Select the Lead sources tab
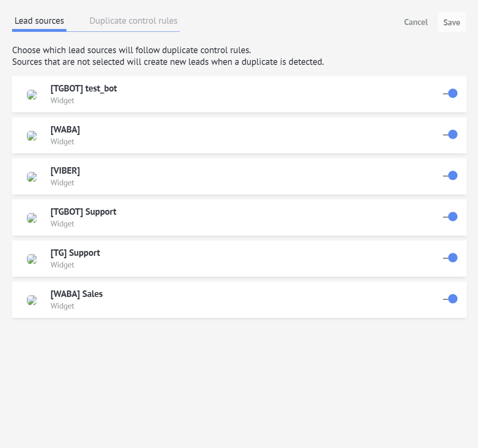Image resolution: width=478 pixels, height=448 pixels. 39,21
